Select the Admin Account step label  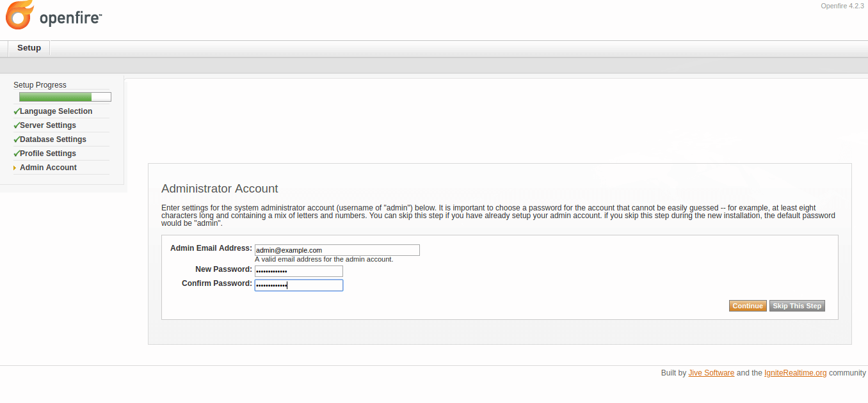pos(48,168)
